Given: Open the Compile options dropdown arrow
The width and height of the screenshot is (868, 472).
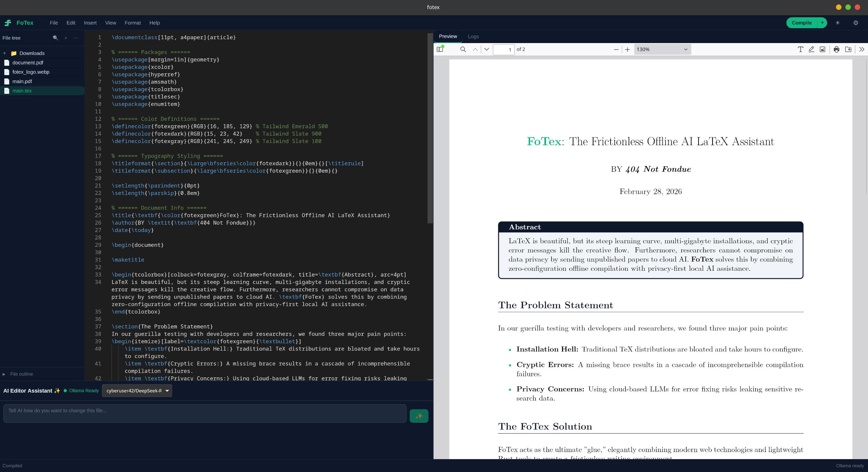Looking at the screenshot, I should (822, 23).
